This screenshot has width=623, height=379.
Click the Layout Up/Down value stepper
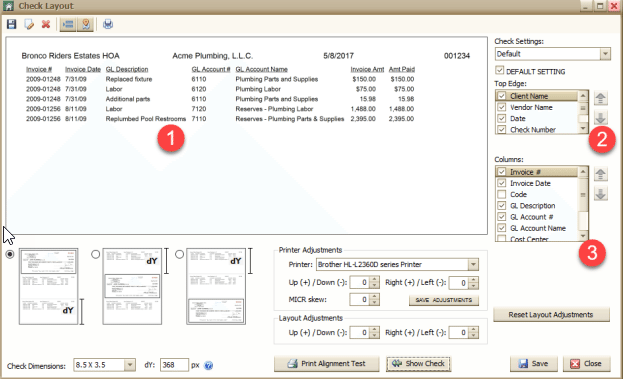coord(374,333)
